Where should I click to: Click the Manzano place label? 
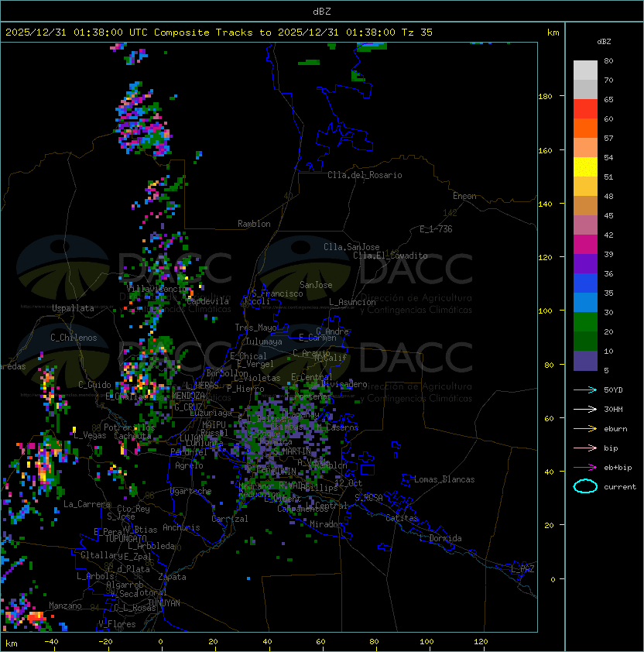pyautogui.click(x=65, y=606)
